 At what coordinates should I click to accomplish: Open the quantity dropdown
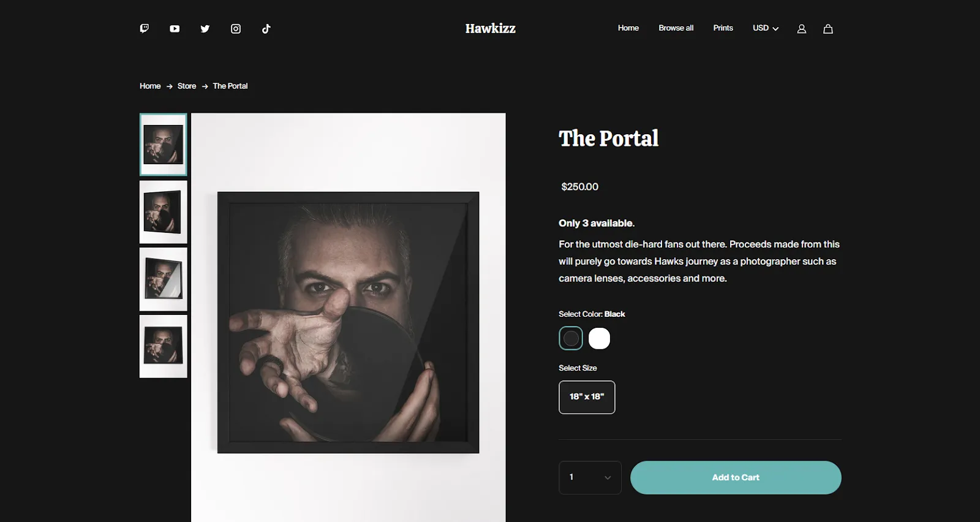590,477
